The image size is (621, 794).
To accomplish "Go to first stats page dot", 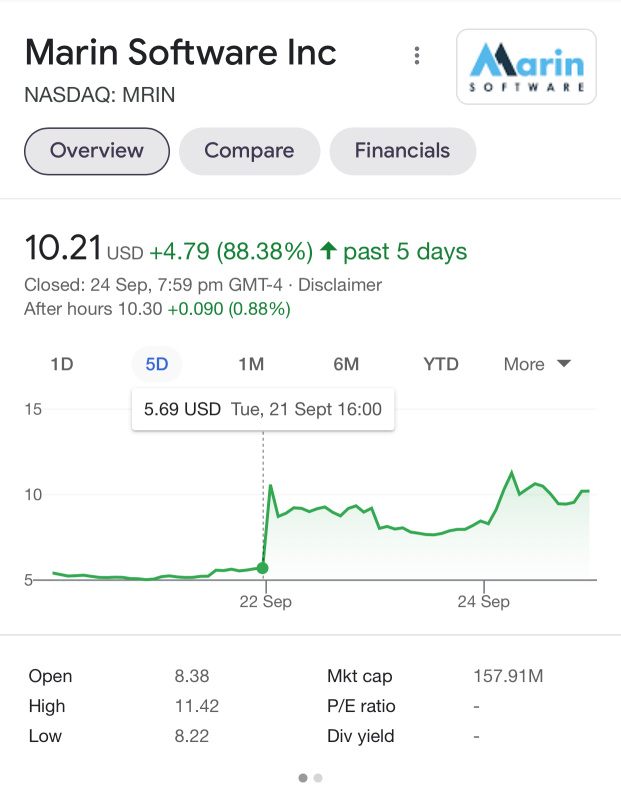I will [303, 778].
